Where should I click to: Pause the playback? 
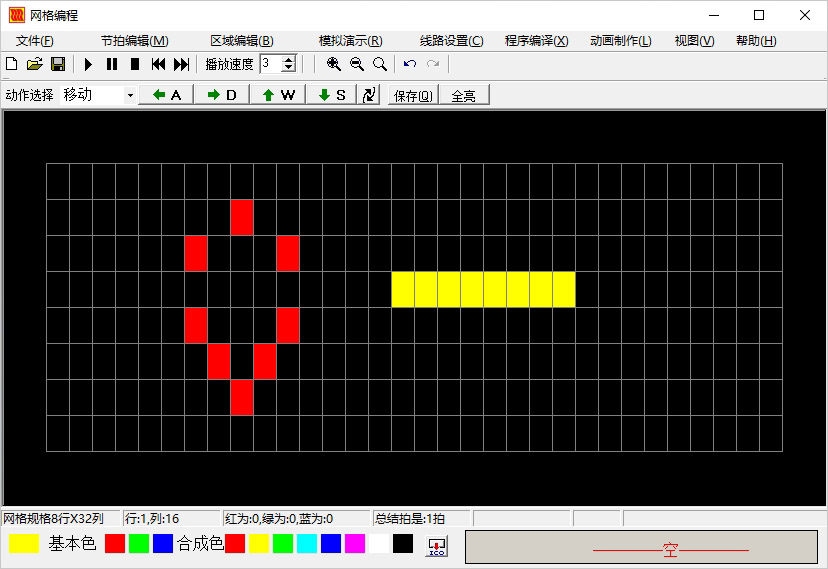pyautogui.click(x=111, y=64)
